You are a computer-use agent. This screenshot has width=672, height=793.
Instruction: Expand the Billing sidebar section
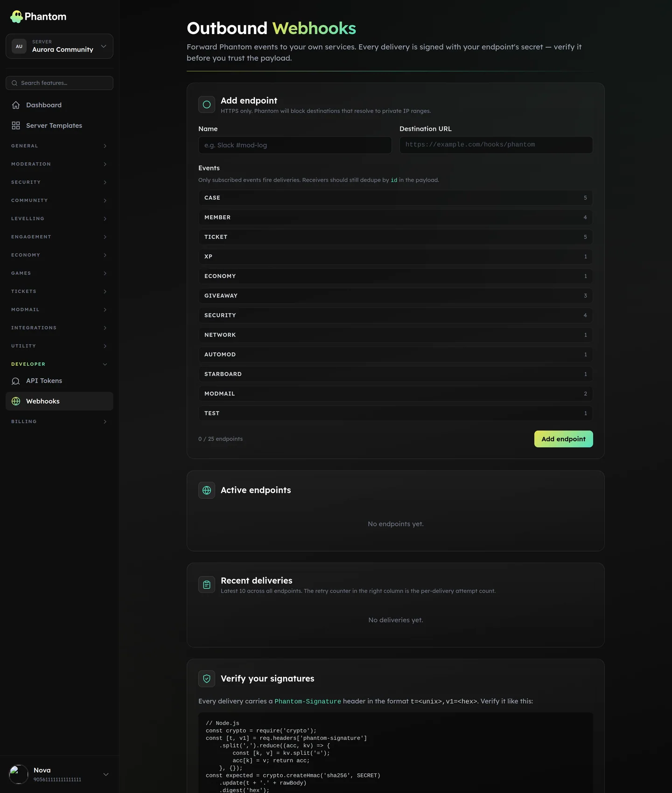tap(59, 422)
